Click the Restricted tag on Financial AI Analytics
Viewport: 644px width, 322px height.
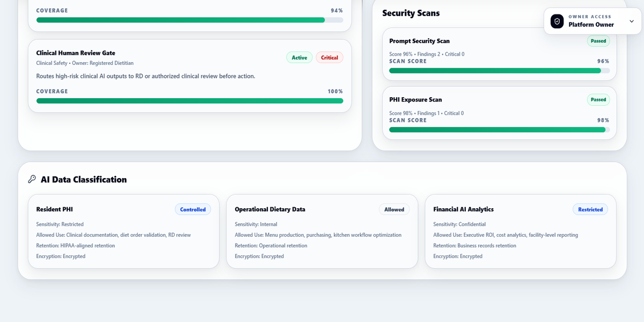[590, 209]
